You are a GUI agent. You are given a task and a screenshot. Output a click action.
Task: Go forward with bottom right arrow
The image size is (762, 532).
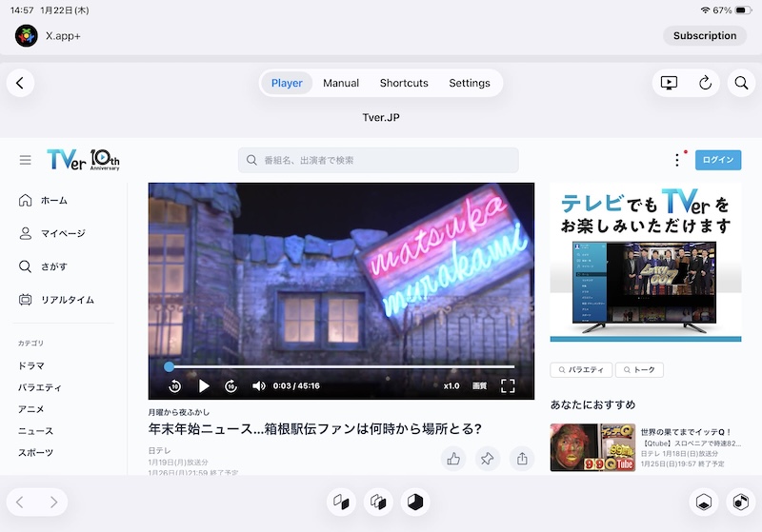53,502
